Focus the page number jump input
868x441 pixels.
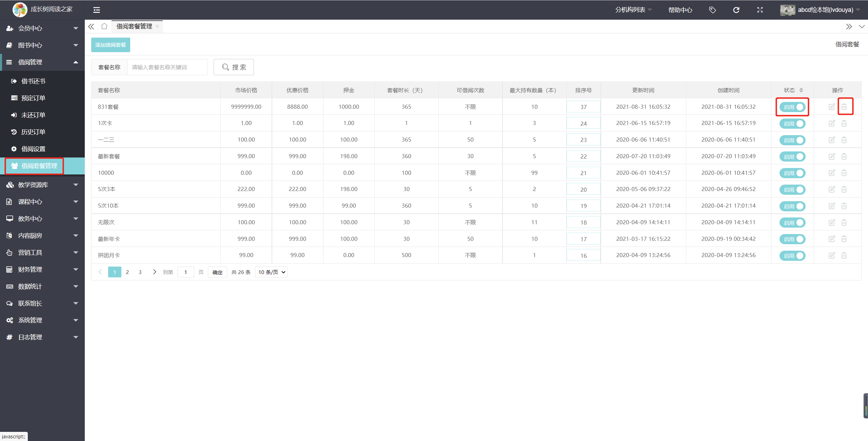[185, 272]
